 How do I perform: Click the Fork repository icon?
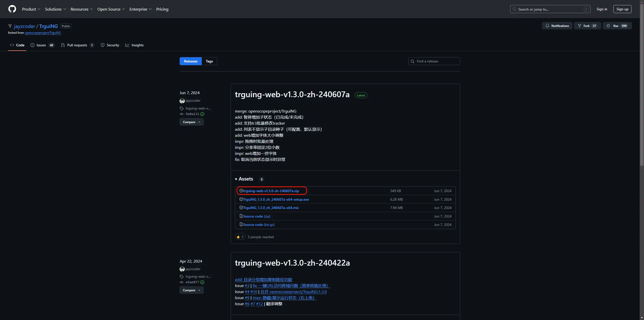[580, 26]
